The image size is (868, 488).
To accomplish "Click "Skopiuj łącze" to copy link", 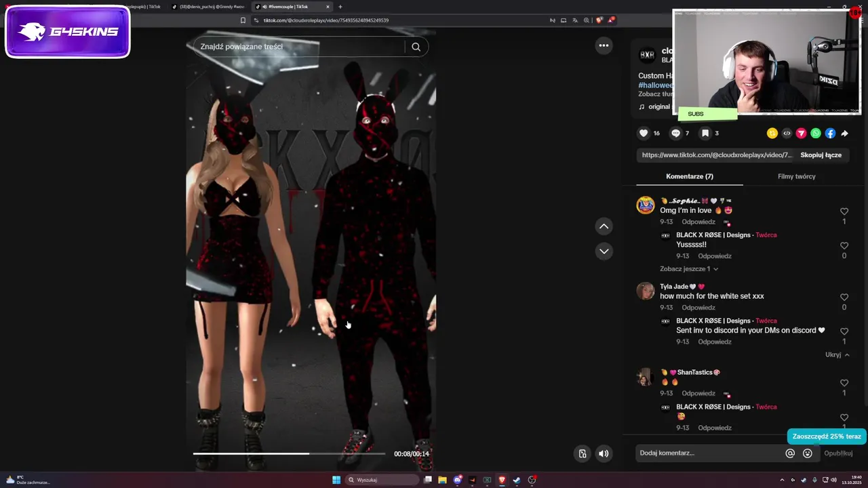I will tap(821, 155).
